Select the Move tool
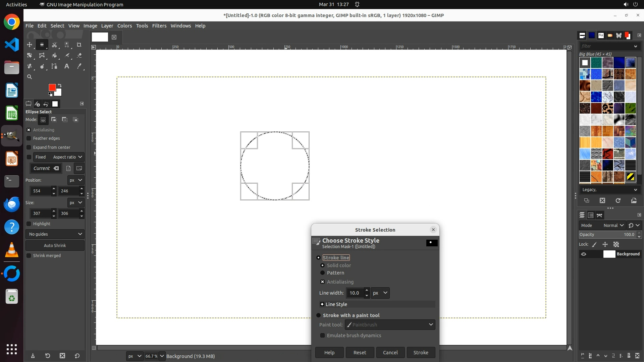The image size is (644, 362). click(30, 45)
